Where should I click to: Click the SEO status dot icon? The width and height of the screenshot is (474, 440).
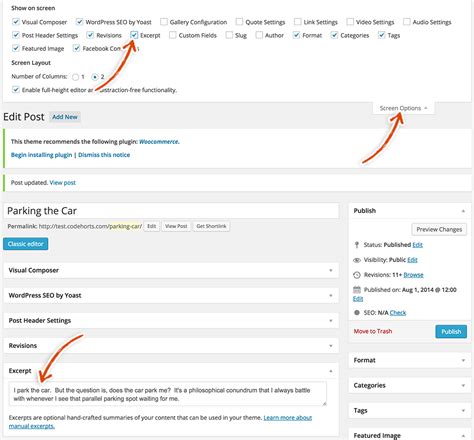[357, 313]
